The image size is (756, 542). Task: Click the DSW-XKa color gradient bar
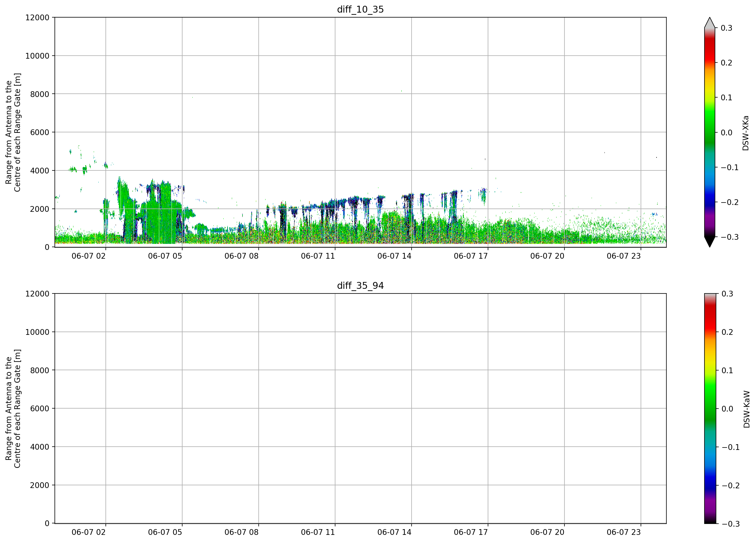click(x=710, y=132)
